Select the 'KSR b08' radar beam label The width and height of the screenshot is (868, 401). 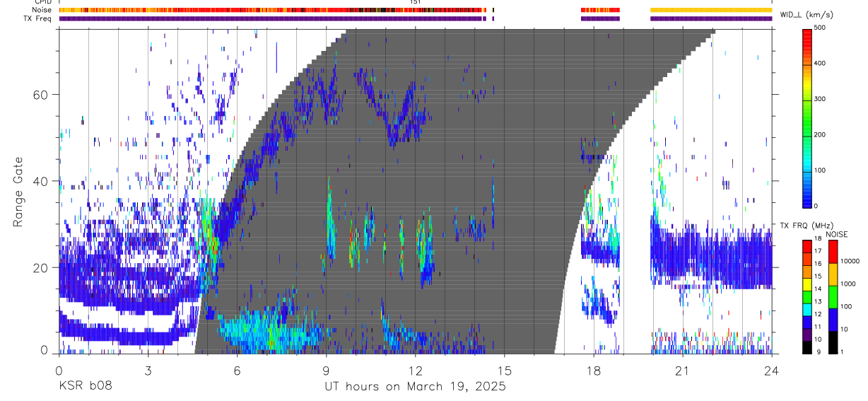coord(85,386)
